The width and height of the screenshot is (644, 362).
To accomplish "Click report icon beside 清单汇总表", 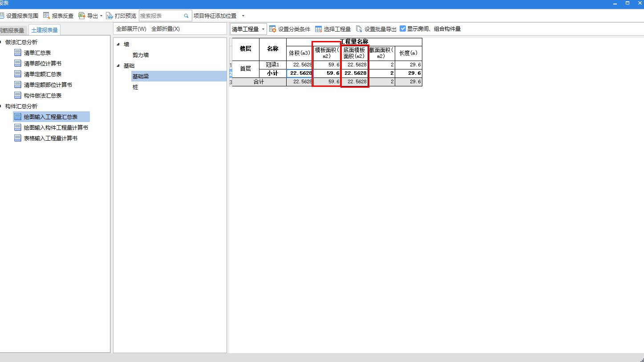I will [18, 53].
